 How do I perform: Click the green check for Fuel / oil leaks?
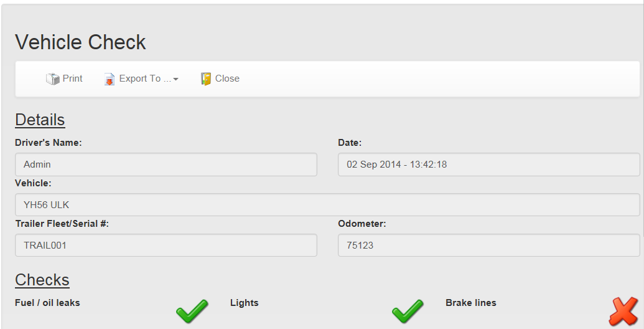pos(192,312)
